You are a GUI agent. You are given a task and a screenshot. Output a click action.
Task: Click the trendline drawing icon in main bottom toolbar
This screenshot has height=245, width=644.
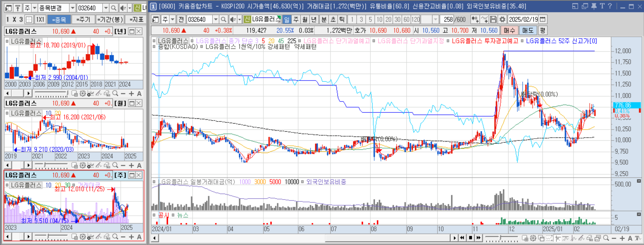(x=582, y=238)
